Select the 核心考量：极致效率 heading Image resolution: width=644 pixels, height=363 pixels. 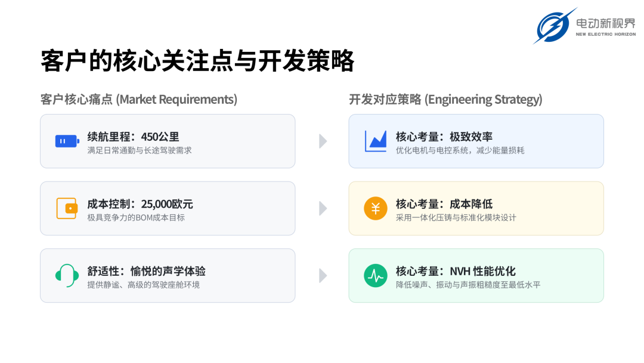coord(444,137)
